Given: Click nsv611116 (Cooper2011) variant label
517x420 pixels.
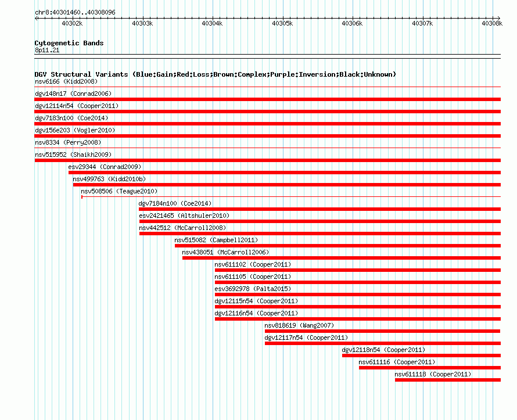Looking at the screenshot, I should pyautogui.click(x=397, y=362).
